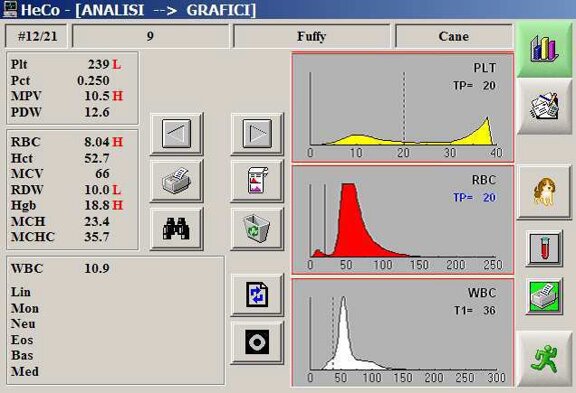Click the Plt value 239
576x393 pixels.
98,64
